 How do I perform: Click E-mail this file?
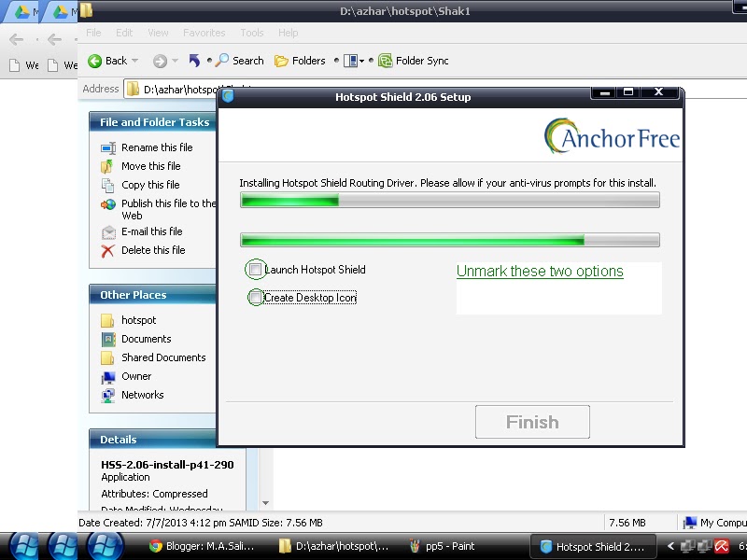click(x=152, y=231)
